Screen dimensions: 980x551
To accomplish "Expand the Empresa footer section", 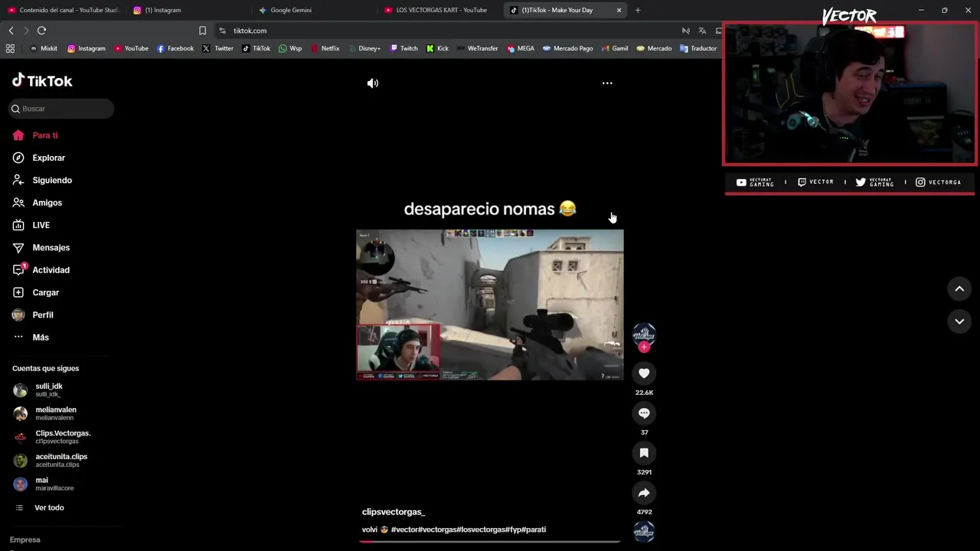I will coord(25,540).
